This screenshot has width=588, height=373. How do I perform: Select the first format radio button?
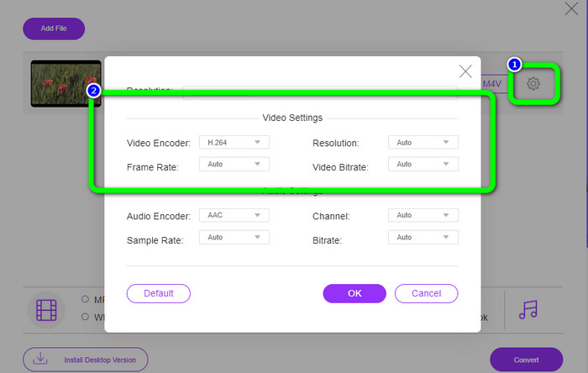(85, 299)
